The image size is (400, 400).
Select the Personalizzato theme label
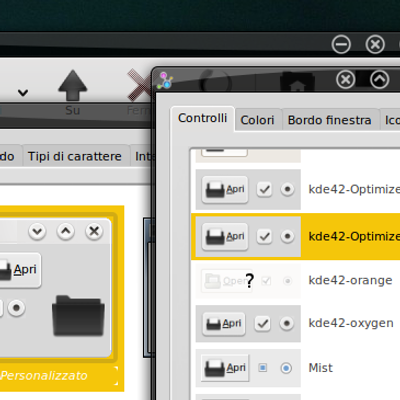click(x=44, y=376)
